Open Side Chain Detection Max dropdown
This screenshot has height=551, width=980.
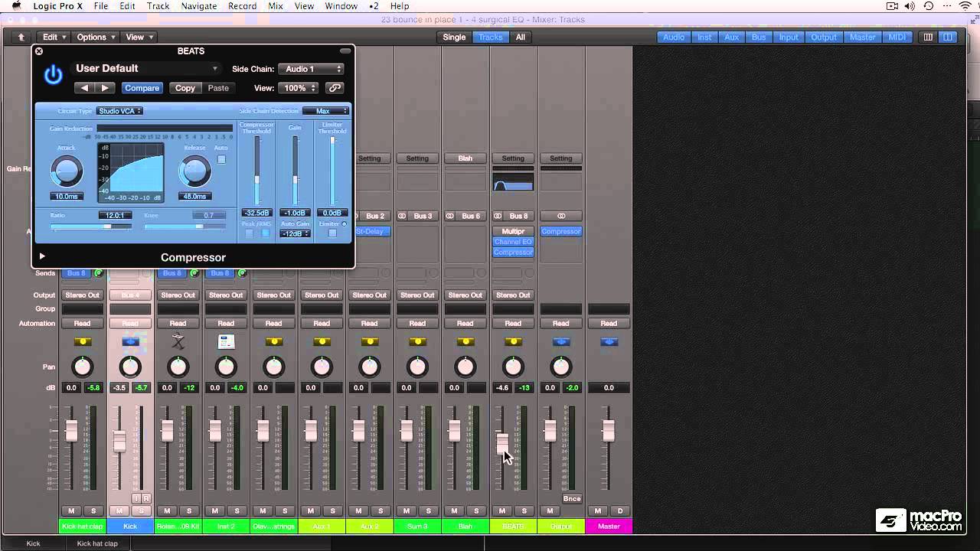325,111
